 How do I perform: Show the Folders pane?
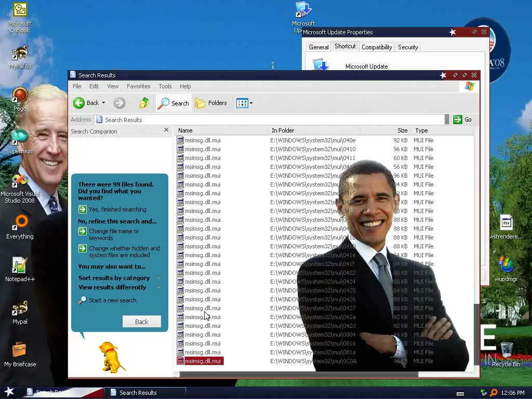tap(211, 103)
